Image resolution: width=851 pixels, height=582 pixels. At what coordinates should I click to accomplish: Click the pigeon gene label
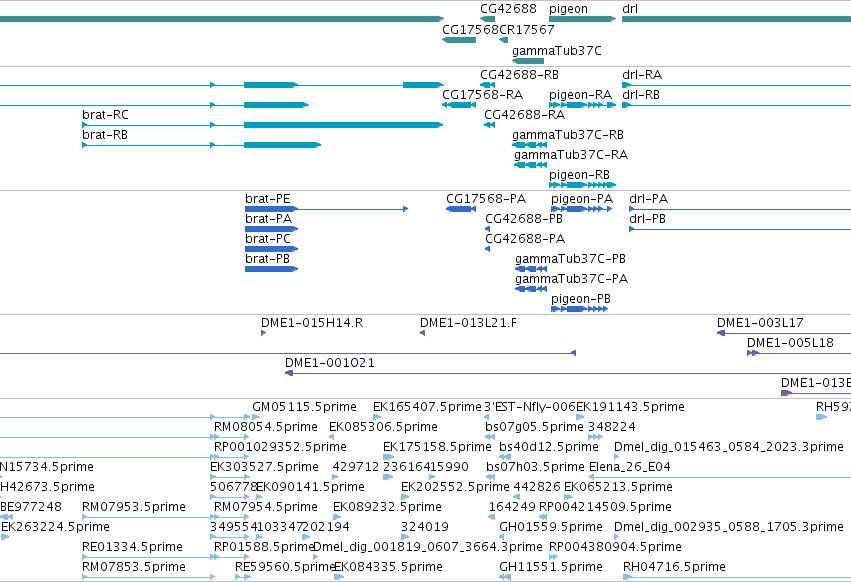click(x=568, y=9)
